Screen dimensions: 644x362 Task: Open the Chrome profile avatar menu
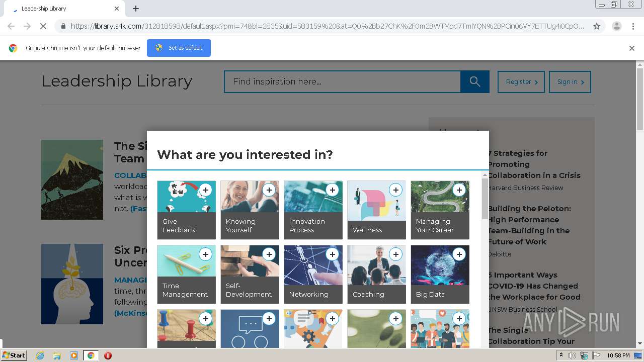(x=616, y=26)
